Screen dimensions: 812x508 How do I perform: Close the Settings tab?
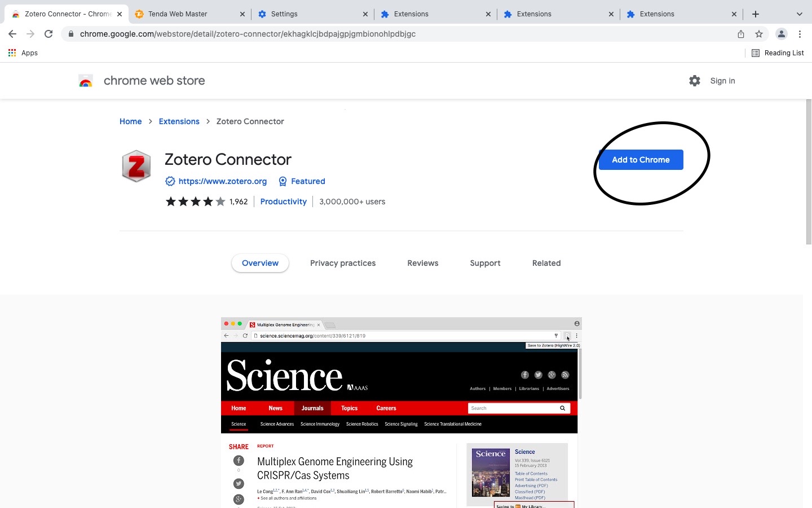coord(365,14)
